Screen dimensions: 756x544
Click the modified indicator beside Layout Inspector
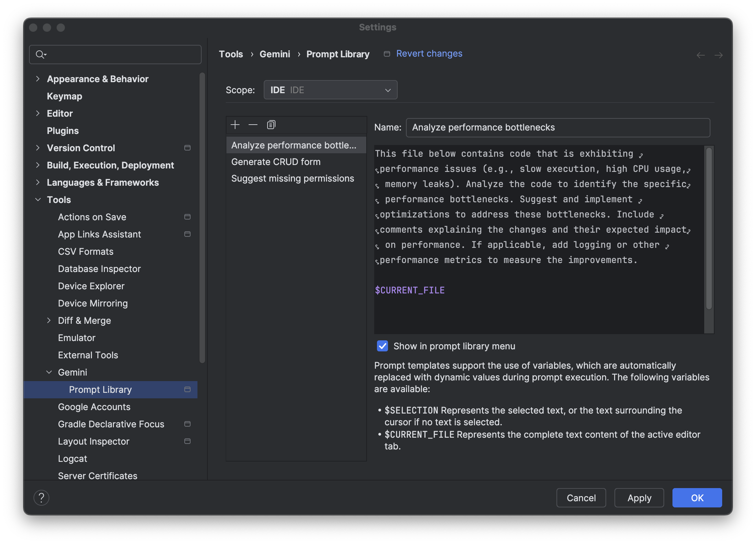pyautogui.click(x=187, y=441)
